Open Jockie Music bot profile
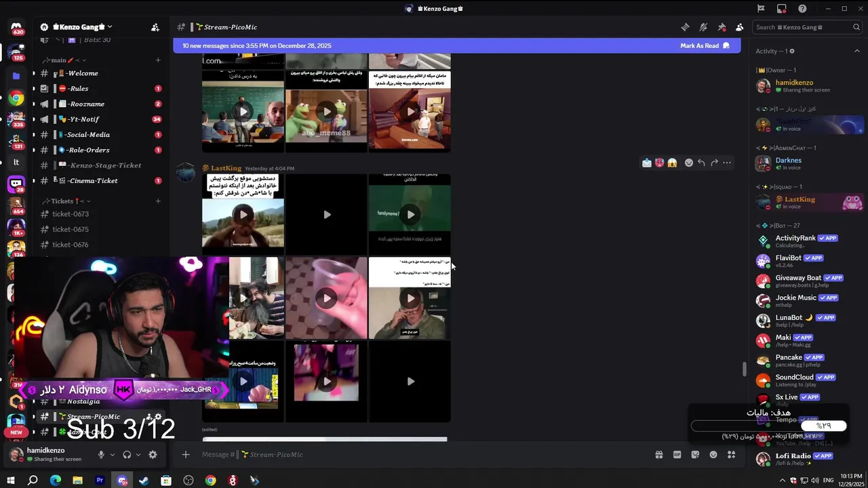868x488 pixels. 808,300
